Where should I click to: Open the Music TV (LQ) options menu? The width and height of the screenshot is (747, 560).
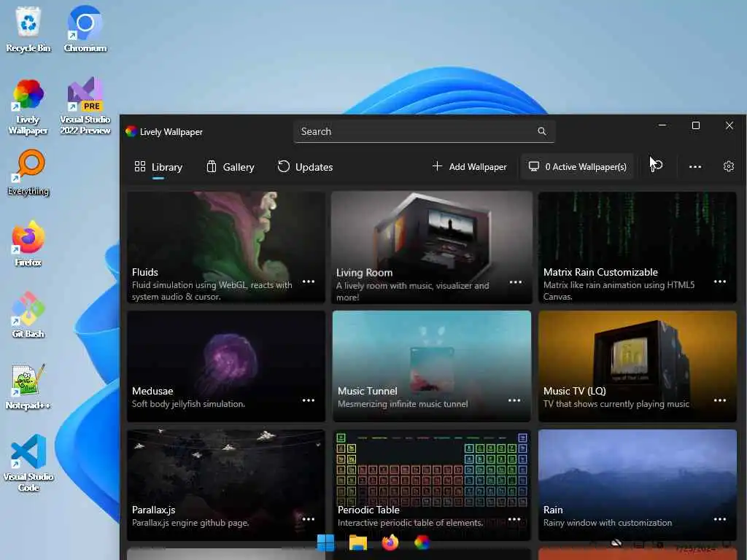(720, 400)
